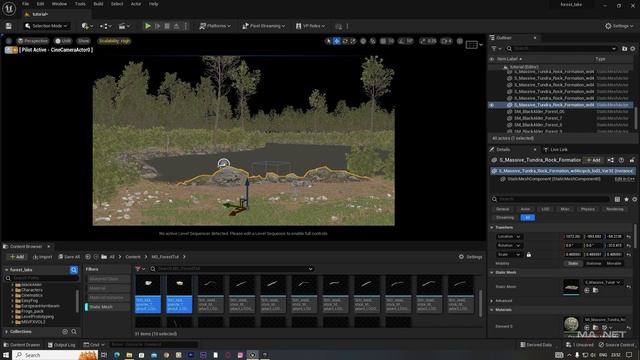Open the Platforms dropdown
This screenshot has width=640, height=360.
click(215, 26)
